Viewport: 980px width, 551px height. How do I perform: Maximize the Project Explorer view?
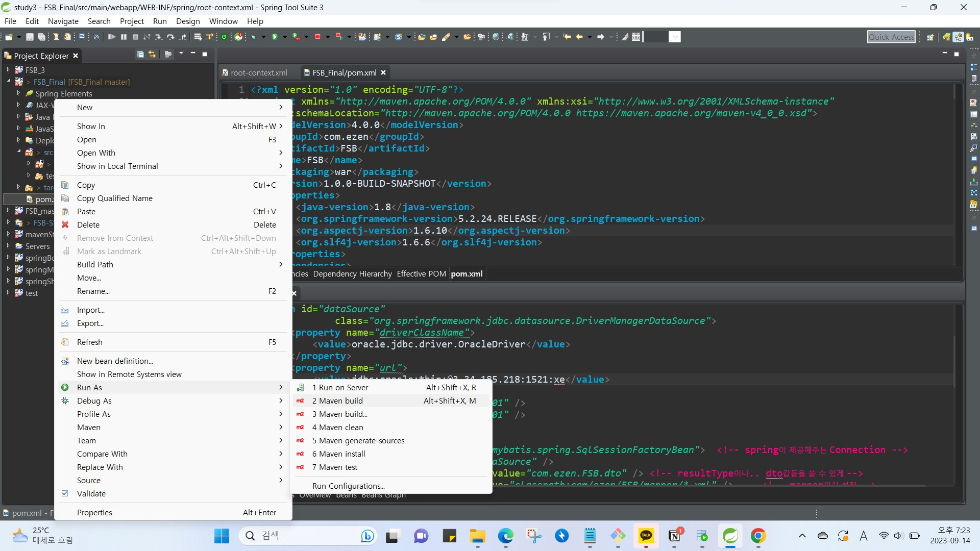[205, 54]
